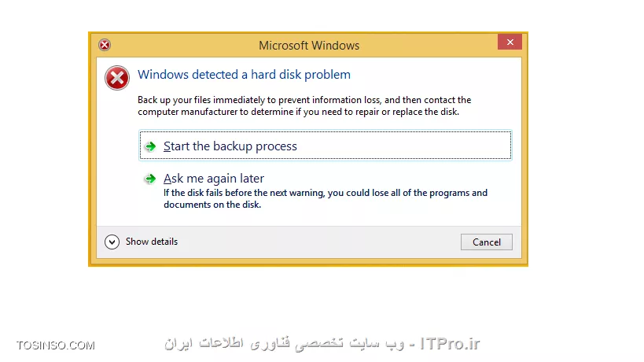Click green arrow beside Ask me again later

coord(150,179)
